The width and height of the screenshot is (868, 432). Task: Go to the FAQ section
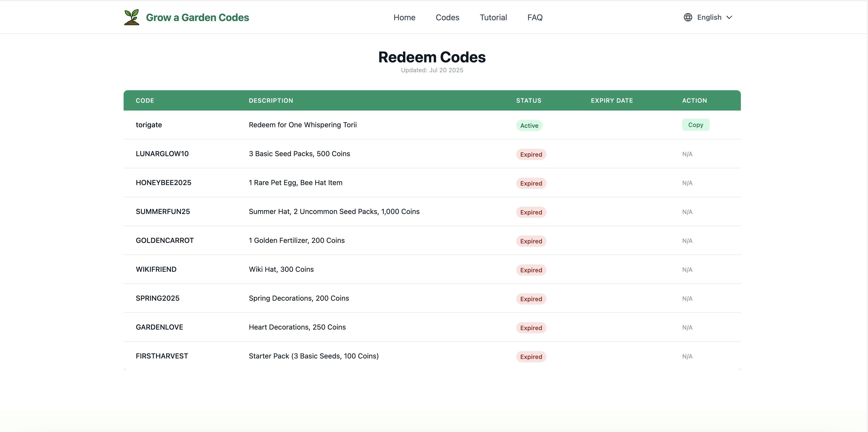(535, 17)
